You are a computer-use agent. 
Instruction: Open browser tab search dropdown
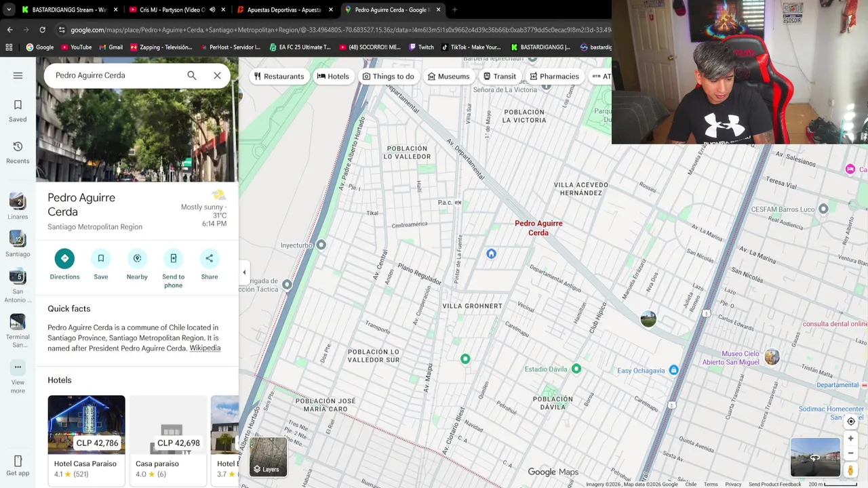[x=8, y=9]
